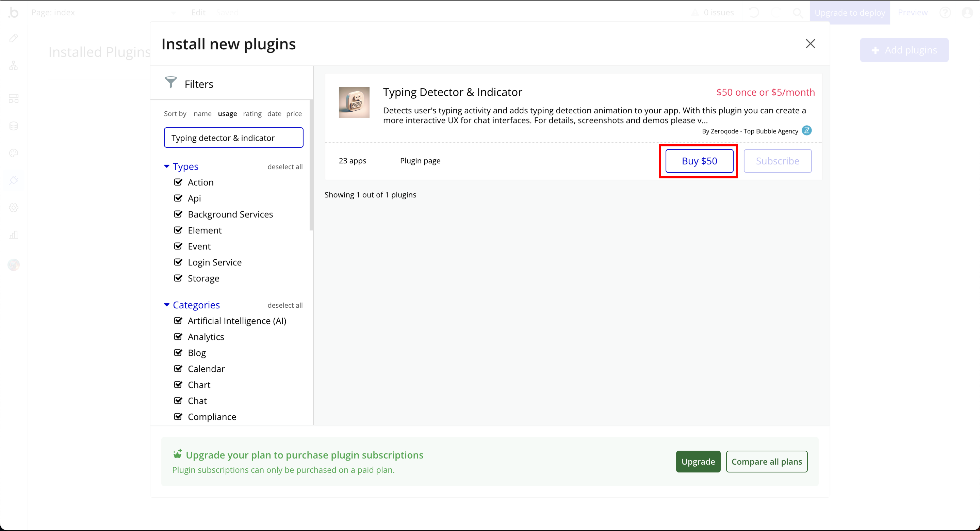Open the Settings gear icon in sidebar
This screenshot has width=980, height=531.
click(14, 207)
